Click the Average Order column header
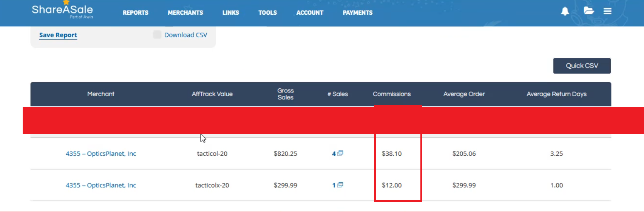Viewport: 644px width, 212px height. tap(464, 94)
